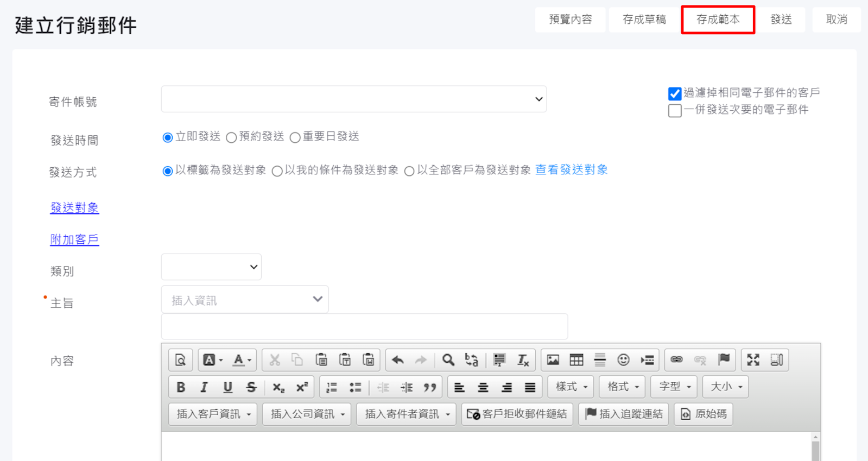Click the subject text input field
This screenshot has height=461, width=868.
[364, 326]
